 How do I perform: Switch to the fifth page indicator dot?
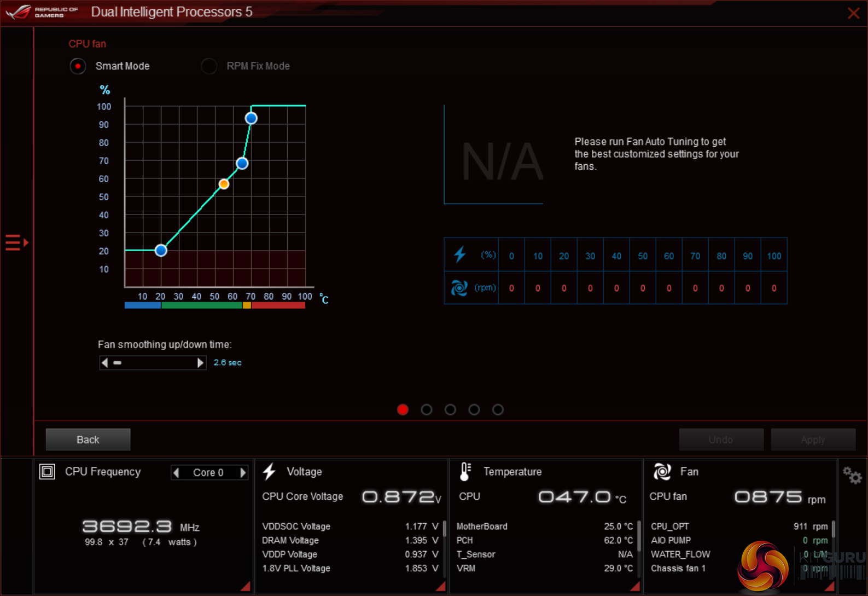[x=498, y=409]
